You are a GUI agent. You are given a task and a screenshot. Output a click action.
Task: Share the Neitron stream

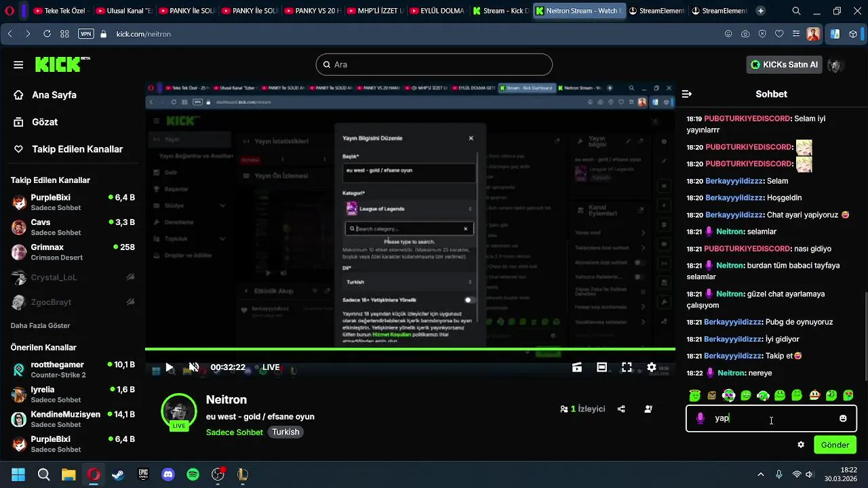point(621,409)
